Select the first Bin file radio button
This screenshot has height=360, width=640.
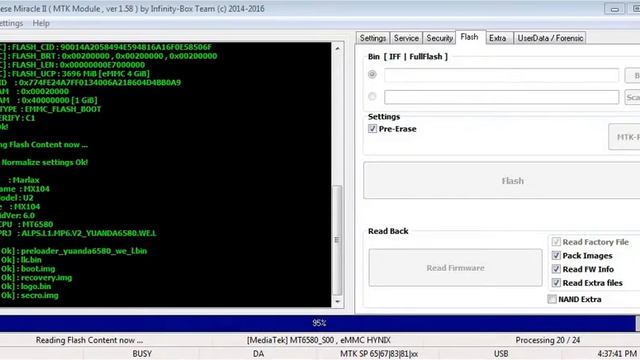(x=372, y=75)
